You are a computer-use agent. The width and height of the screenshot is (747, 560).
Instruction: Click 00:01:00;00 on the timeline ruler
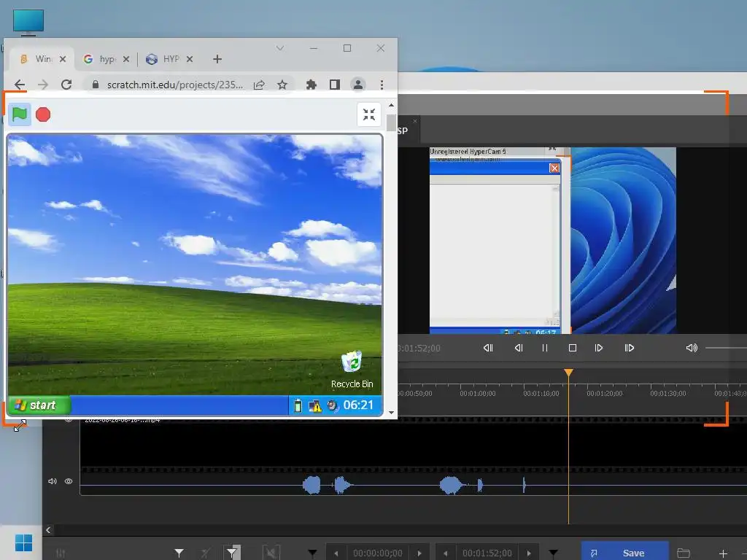pyautogui.click(x=478, y=394)
